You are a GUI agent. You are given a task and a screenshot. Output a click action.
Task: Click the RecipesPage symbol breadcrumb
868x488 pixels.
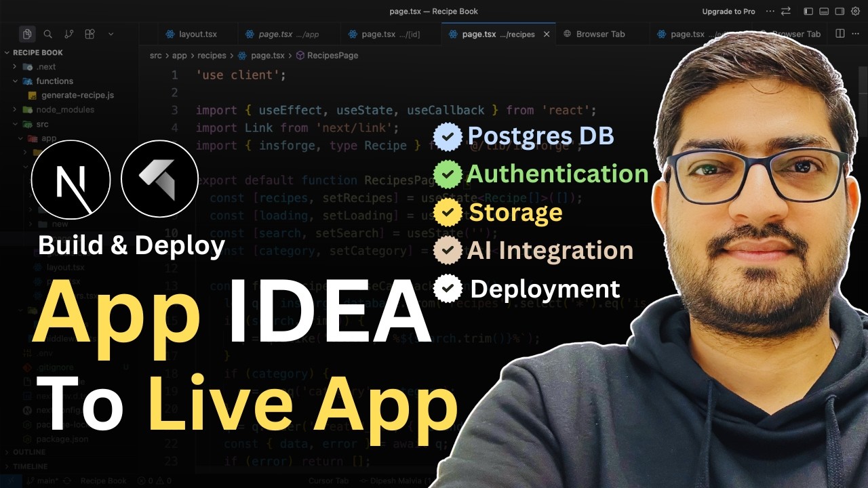[x=328, y=56]
